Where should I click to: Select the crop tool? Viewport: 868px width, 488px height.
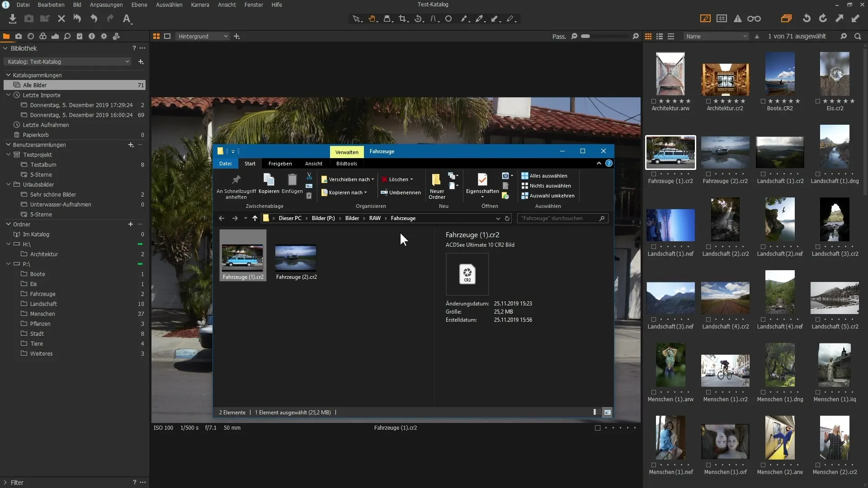(403, 19)
